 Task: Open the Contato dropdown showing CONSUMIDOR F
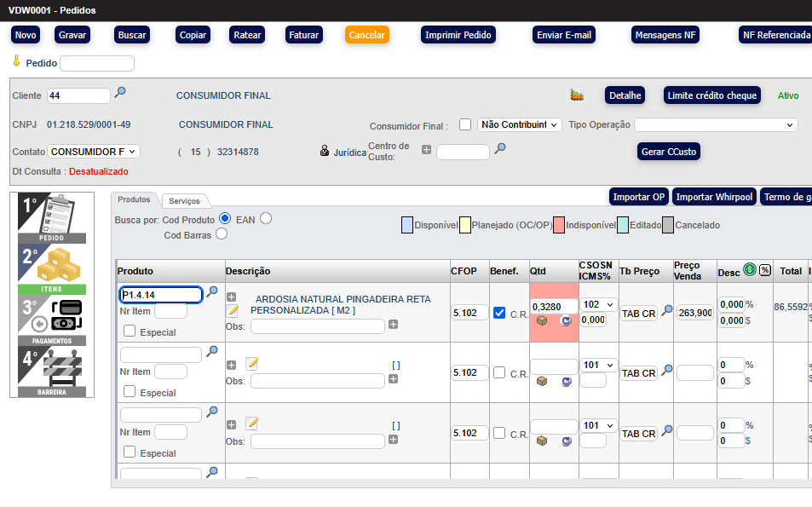pyautogui.click(x=94, y=152)
